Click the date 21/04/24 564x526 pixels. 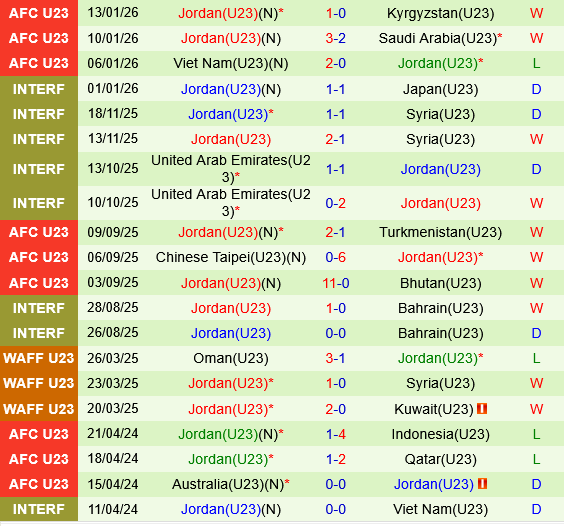(113, 434)
